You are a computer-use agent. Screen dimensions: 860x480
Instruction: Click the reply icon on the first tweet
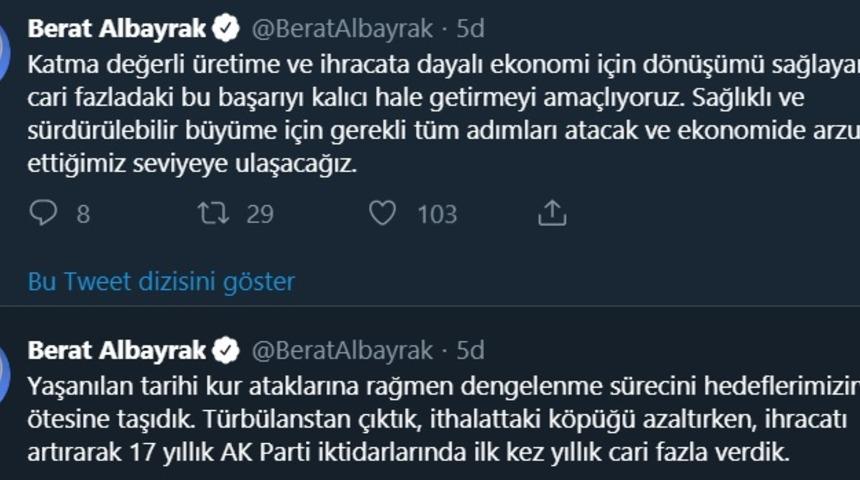(x=44, y=213)
